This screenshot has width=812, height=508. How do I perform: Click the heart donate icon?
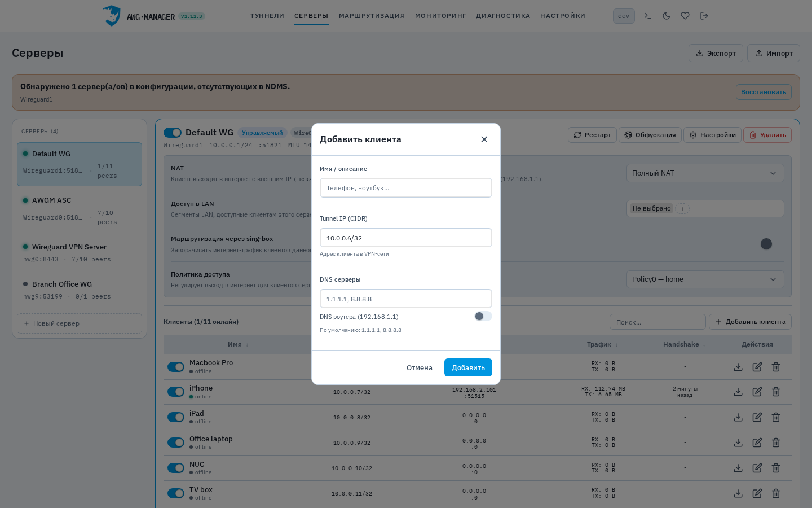pos(685,16)
